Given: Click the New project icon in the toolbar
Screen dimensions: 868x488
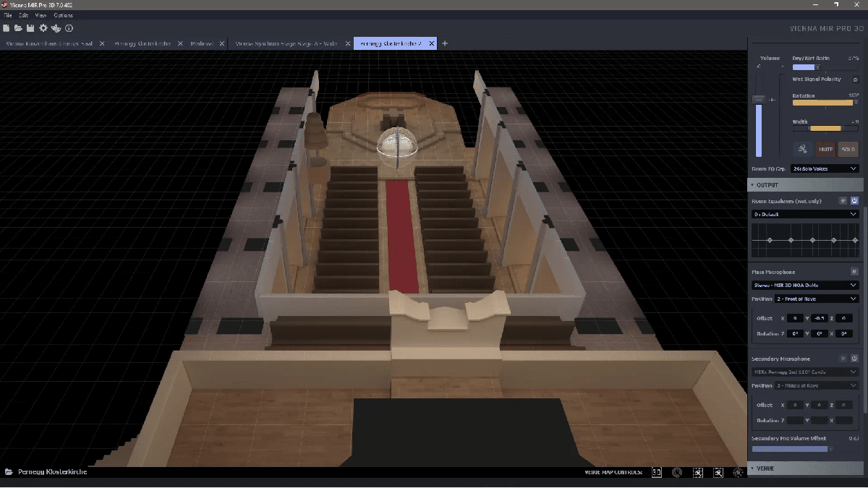Looking at the screenshot, I should (7, 28).
